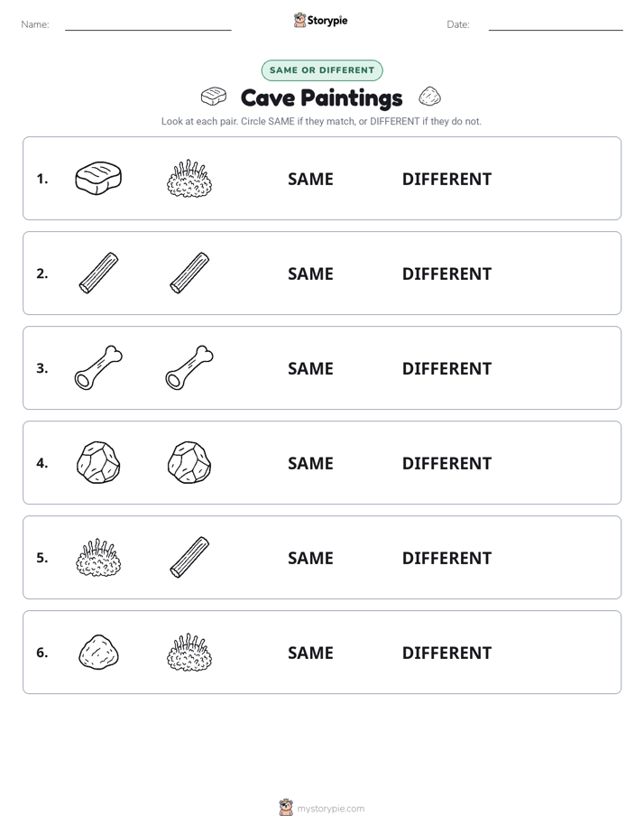
Task: Select the smooth pebble picture in row 6
Action: (x=98, y=652)
